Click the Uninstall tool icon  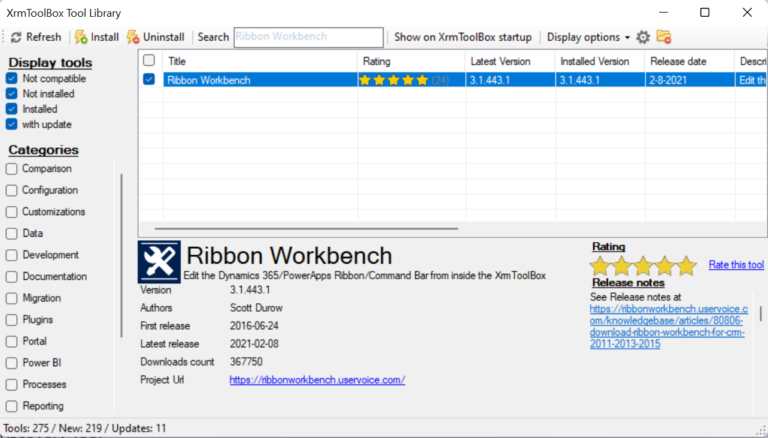tap(133, 37)
